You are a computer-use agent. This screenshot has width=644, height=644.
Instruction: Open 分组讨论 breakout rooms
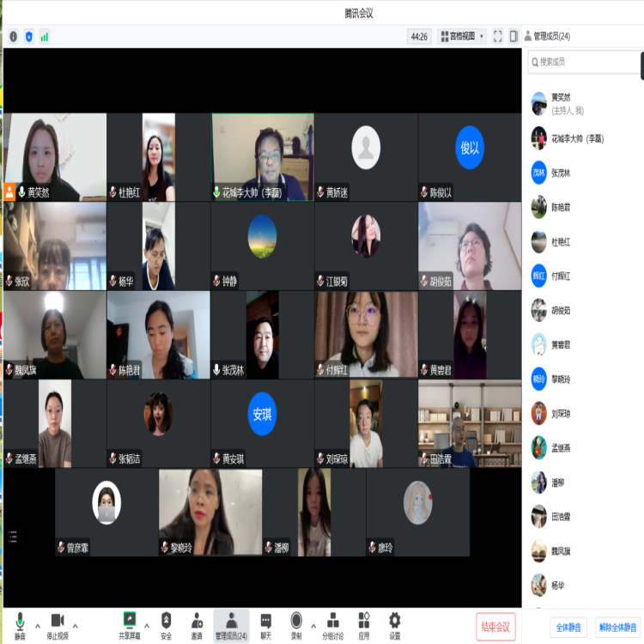(x=332, y=624)
